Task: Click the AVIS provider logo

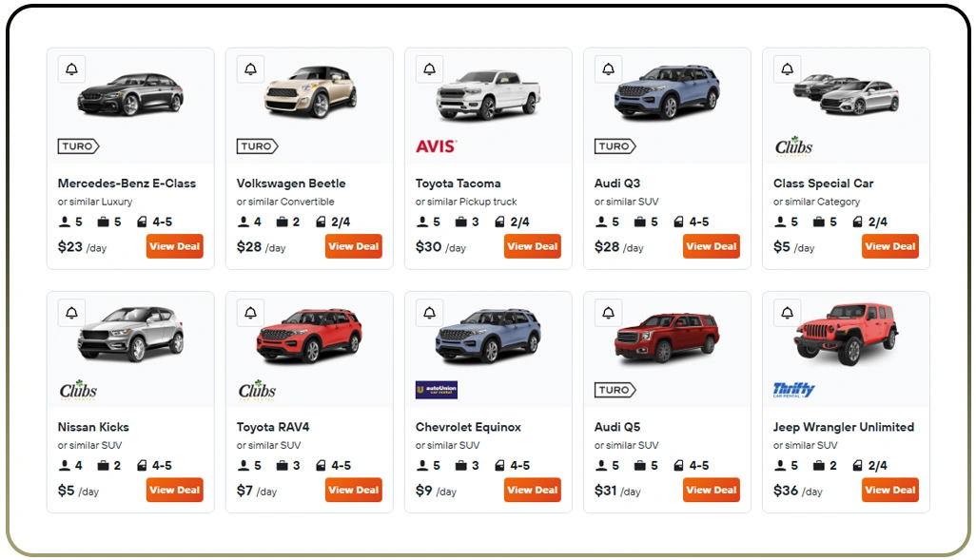Action: coord(437,145)
